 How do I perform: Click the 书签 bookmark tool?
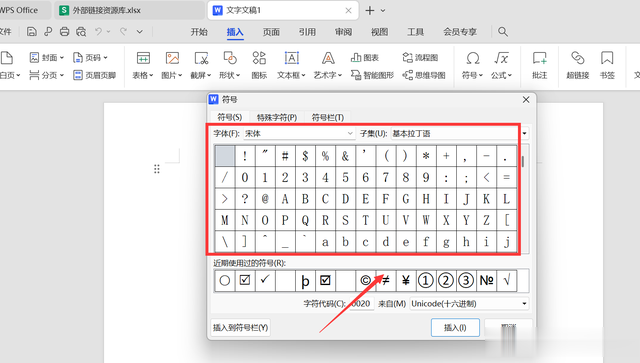[607, 65]
